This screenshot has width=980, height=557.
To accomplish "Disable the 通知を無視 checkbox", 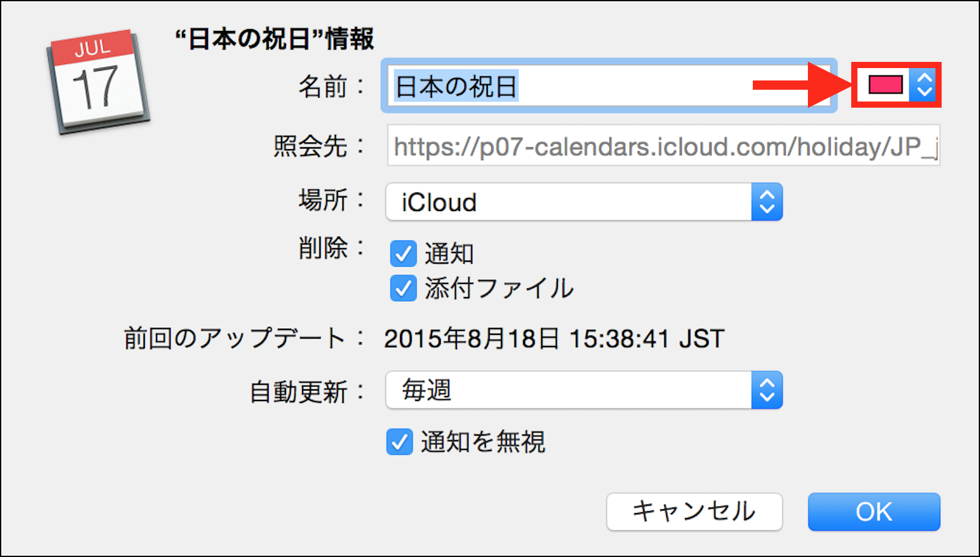I will 399,442.
